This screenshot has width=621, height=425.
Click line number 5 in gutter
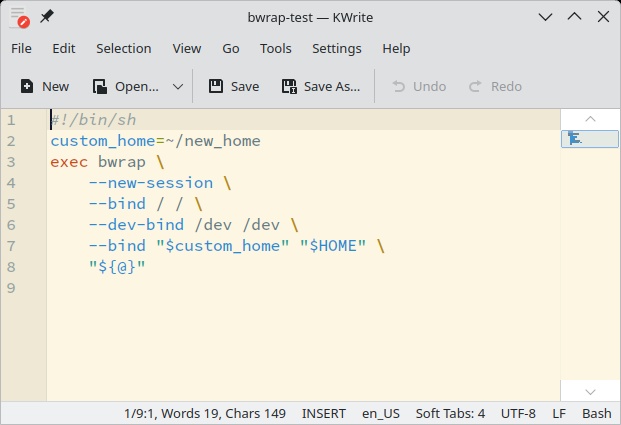[11, 204]
